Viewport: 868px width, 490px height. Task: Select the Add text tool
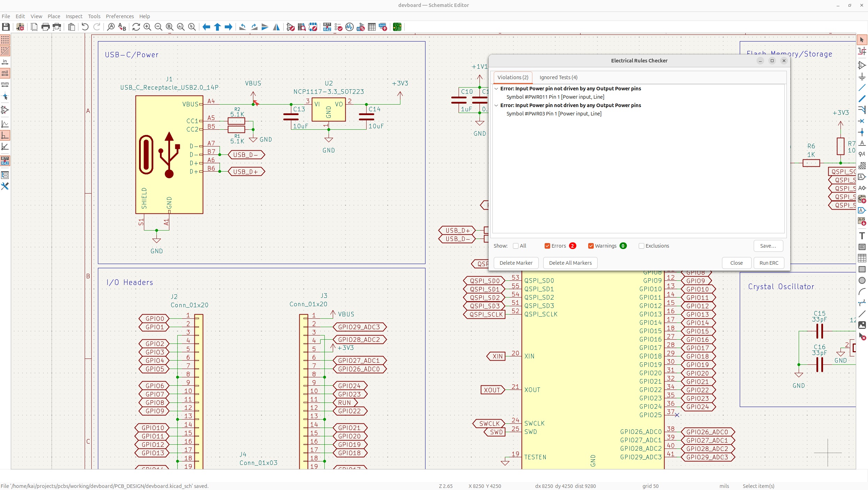862,236
